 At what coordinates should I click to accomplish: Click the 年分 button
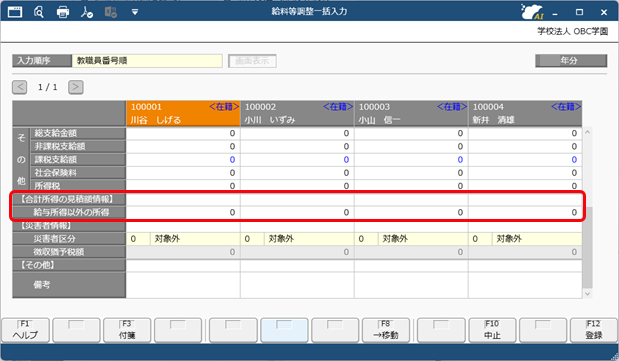(571, 60)
